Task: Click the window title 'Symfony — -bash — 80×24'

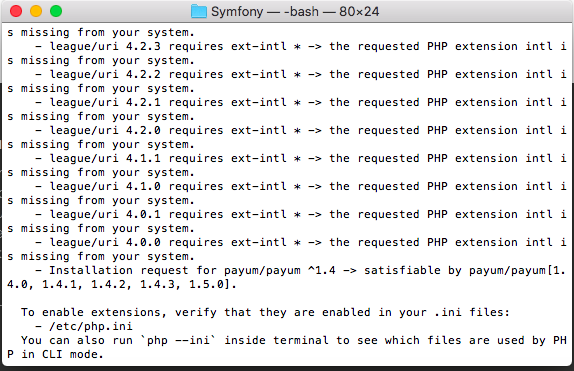Action: (295, 11)
